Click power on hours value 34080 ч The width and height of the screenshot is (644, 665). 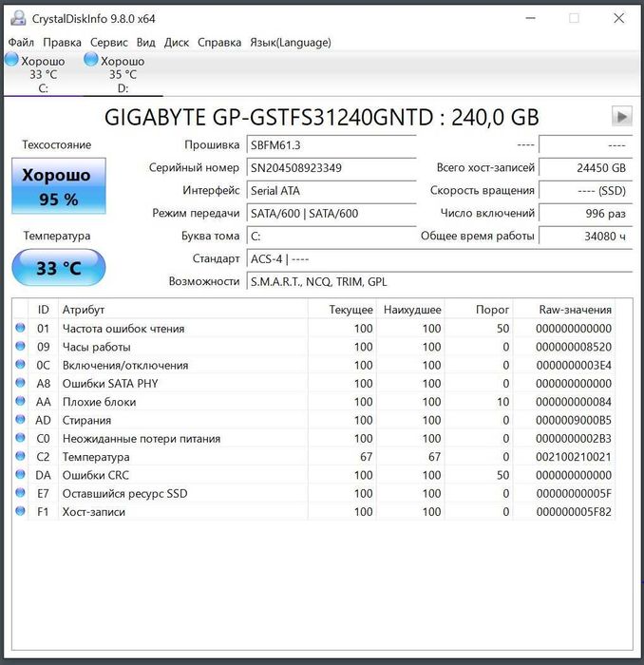tap(585, 237)
